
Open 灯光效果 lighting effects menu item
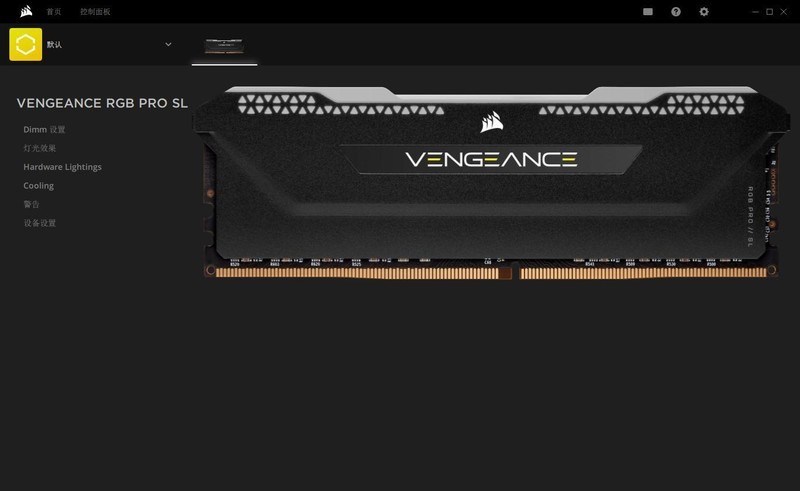(39, 148)
